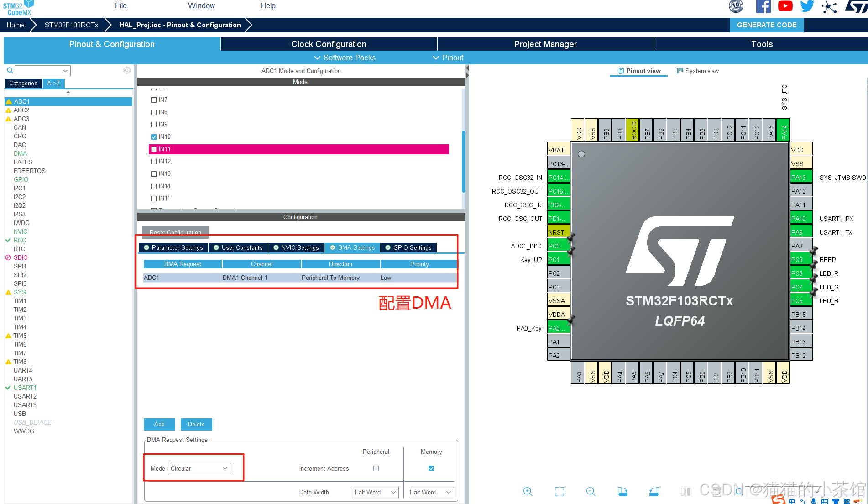Open the DMA Mode Circular dropdown
This screenshot has width=868, height=504.
pos(200,468)
